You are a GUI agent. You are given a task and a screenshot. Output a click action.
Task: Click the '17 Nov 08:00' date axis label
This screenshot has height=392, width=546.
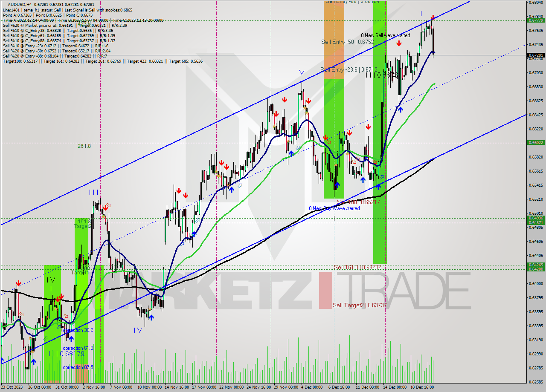click(x=204, y=387)
